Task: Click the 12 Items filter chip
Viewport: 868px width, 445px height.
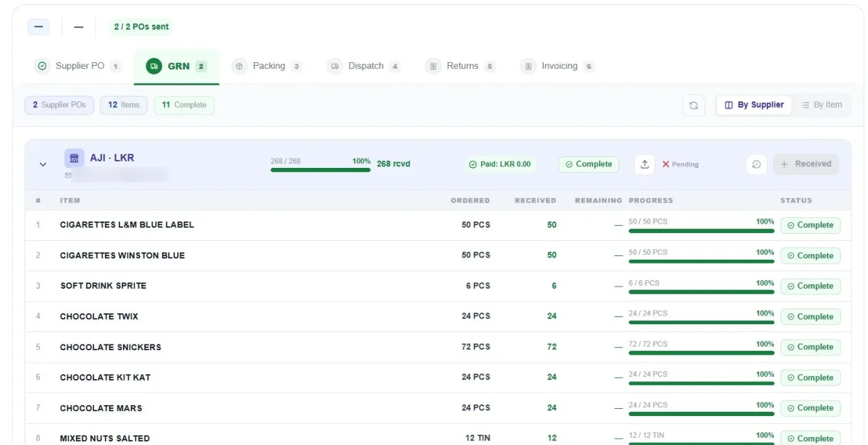Action: point(124,105)
